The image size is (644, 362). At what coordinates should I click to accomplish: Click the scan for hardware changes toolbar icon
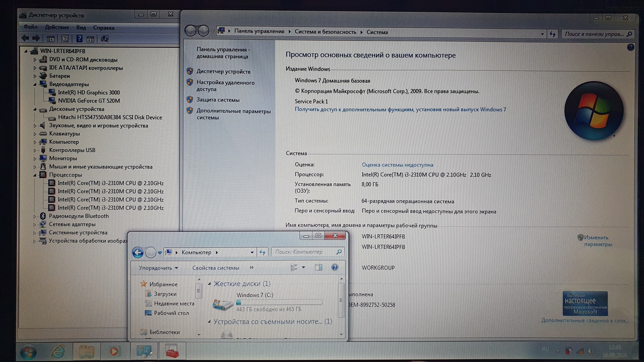[105, 39]
